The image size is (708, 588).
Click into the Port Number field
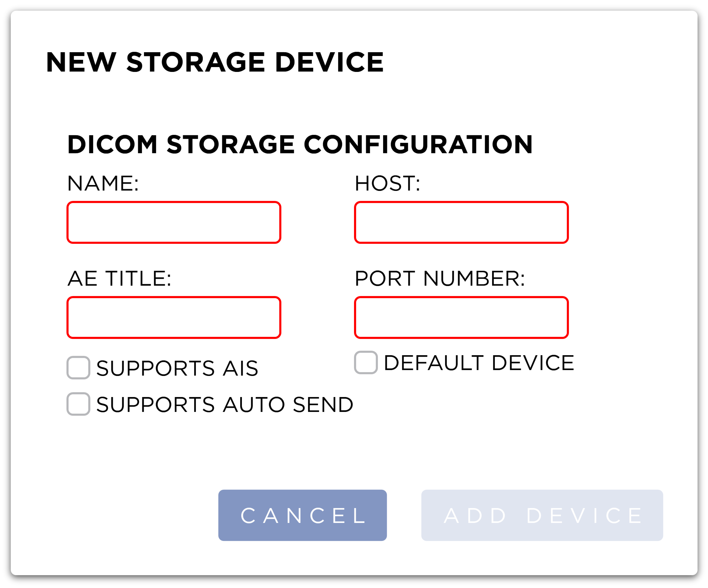point(461,318)
